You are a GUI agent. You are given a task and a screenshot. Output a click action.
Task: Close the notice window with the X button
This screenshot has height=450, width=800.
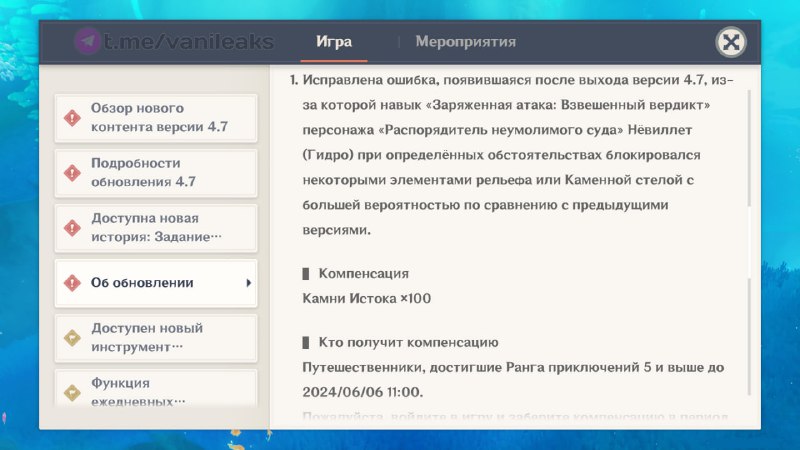click(x=731, y=42)
